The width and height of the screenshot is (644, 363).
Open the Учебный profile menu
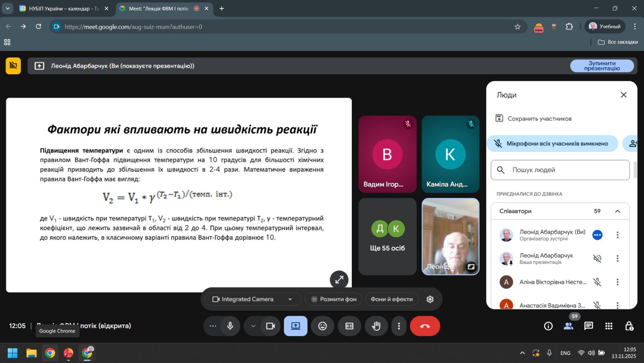[605, 27]
